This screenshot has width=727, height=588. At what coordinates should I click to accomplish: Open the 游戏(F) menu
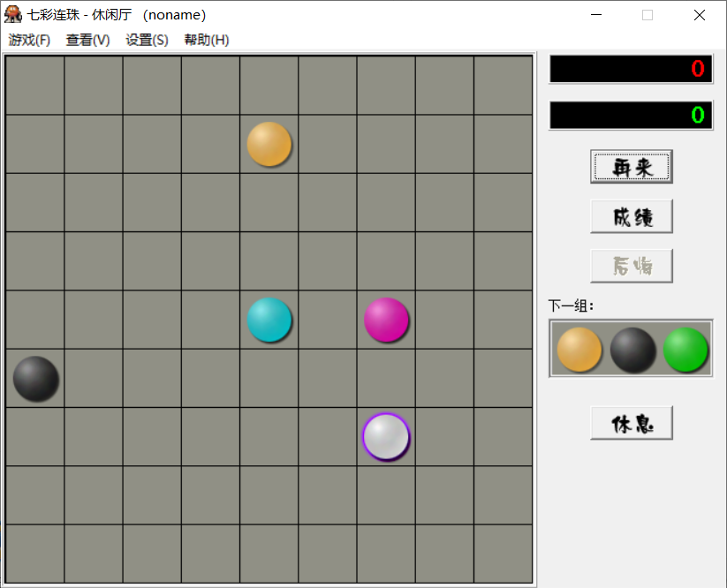tap(29, 40)
